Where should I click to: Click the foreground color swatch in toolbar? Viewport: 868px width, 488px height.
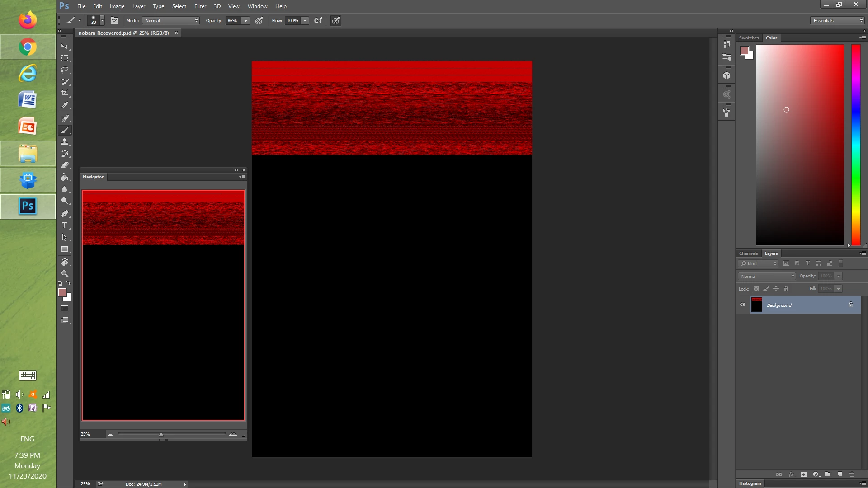[x=62, y=292]
